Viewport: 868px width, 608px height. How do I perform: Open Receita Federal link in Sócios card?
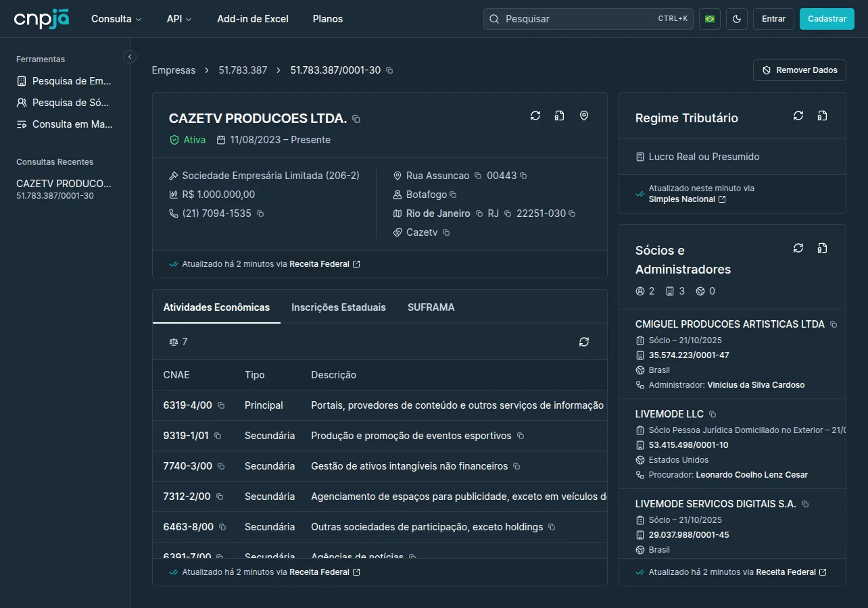tap(791, 572)
